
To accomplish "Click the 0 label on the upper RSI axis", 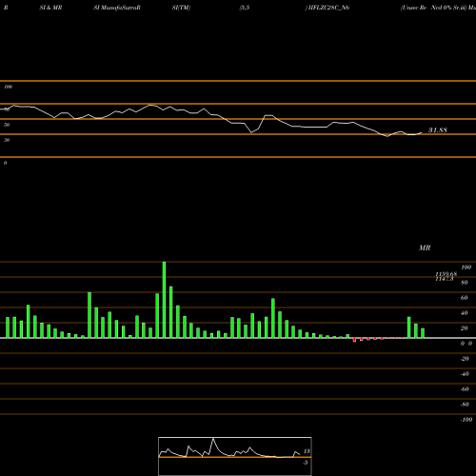I will 5,163.
